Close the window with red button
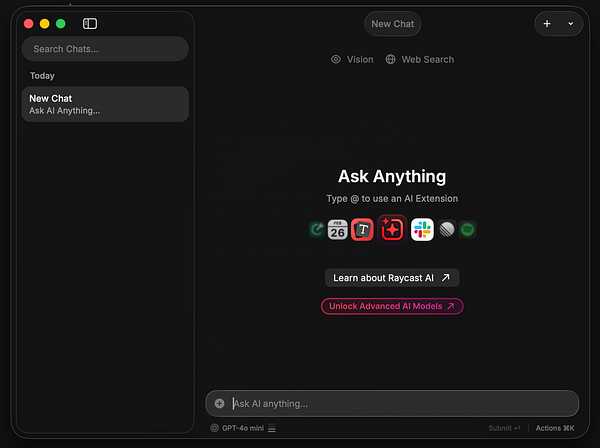 pyautogui.click(x=28, y=24)
